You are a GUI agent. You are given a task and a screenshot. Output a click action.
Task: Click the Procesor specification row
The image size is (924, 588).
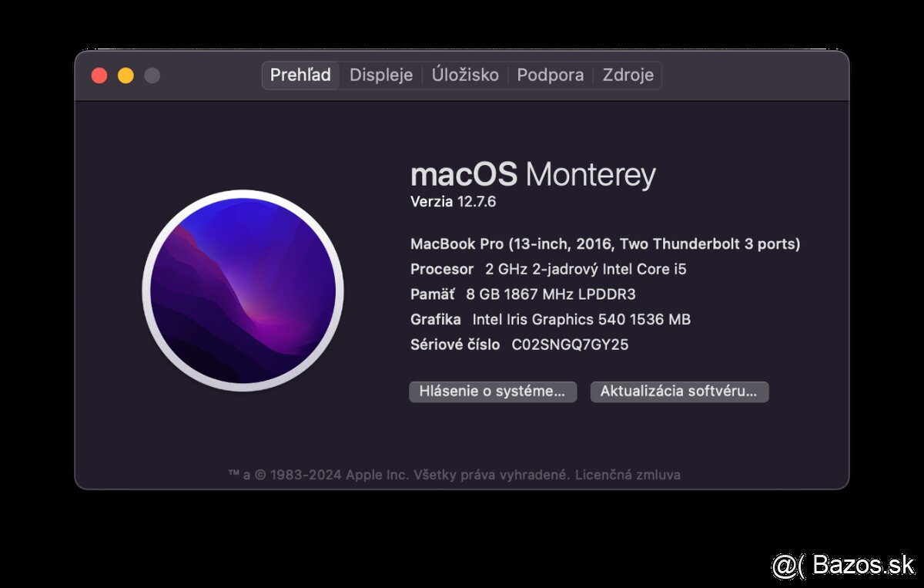pyautogui.click(x=547, y=269)
